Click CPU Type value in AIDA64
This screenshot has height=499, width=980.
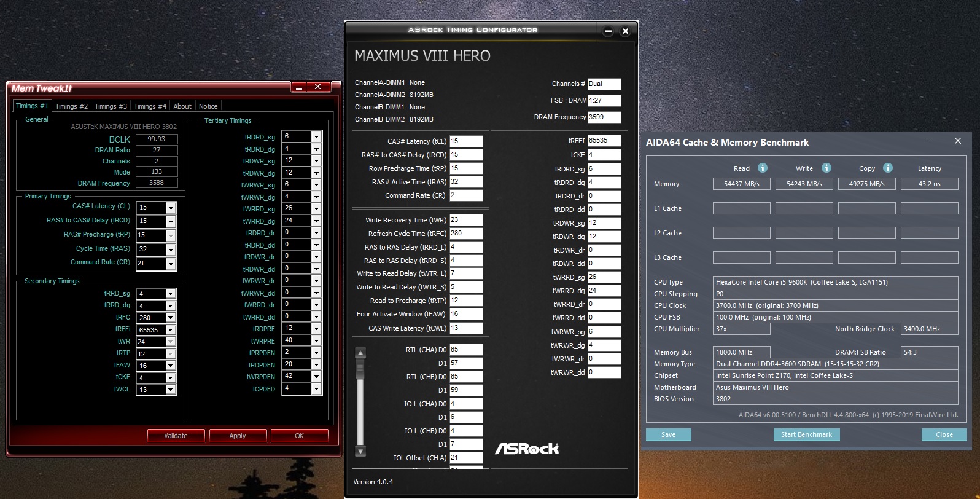(836, 282)
